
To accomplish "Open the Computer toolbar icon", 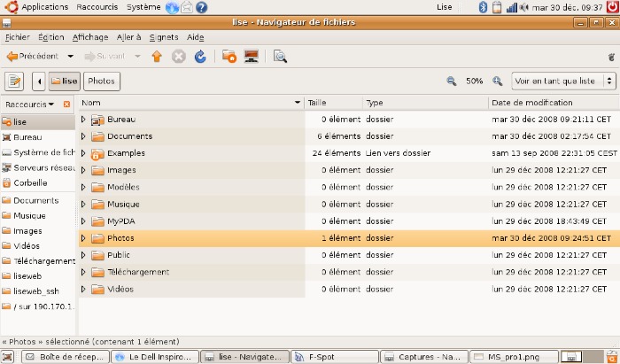I will 251,56.
